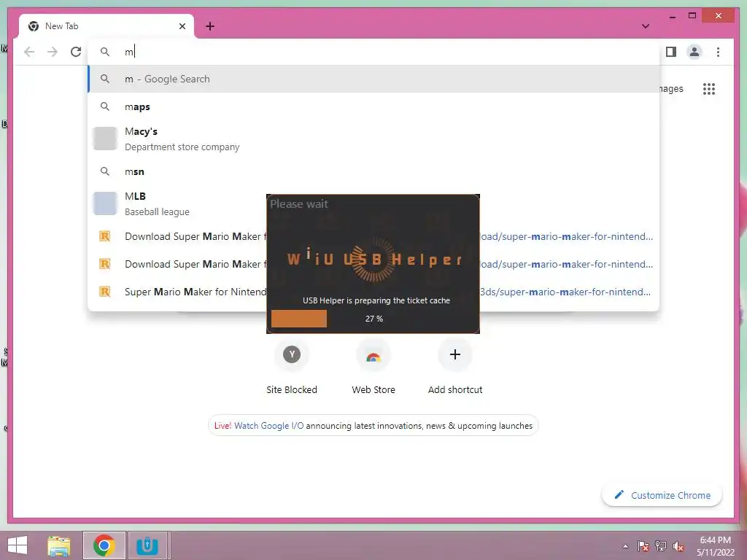Open the Chrome profile avatar icon

[x=694, y=52]
